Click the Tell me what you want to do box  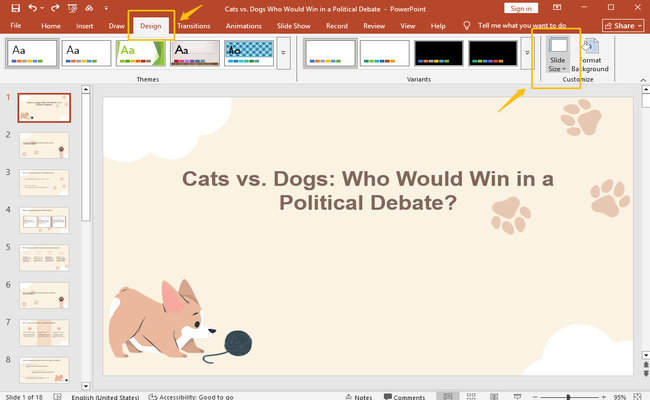click(522, 26)
